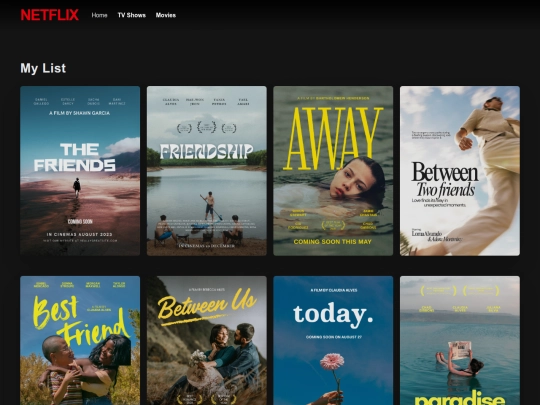Viewport: 540px width, 405px height.
Task: Open the today. movie poster
Action: click(x=333, y=341)
